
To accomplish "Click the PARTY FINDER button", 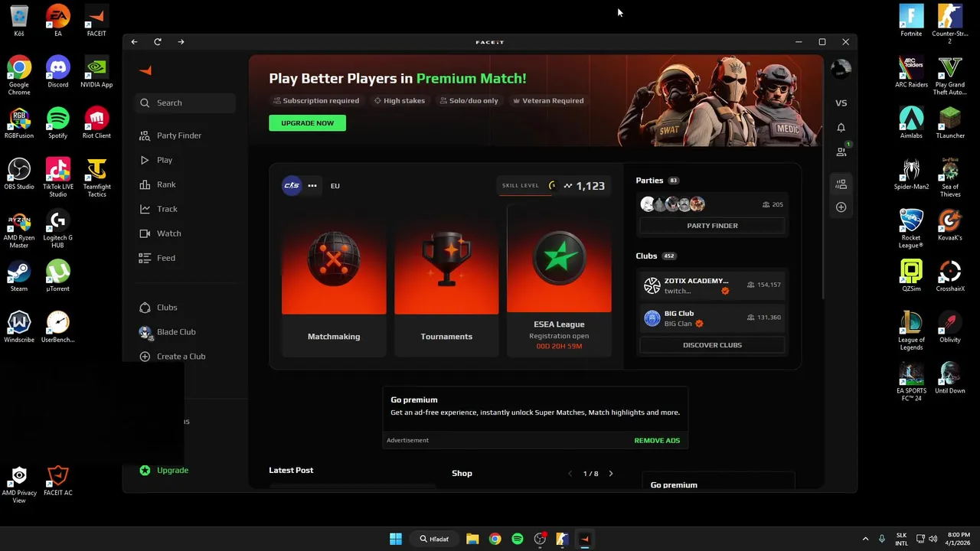I will [712, 226].
